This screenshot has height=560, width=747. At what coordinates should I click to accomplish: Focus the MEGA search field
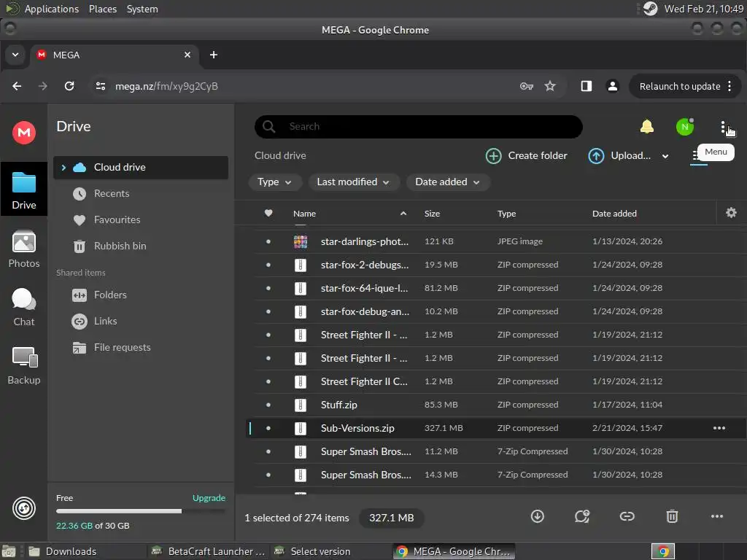pyautogui.click(x=418, y=127)
